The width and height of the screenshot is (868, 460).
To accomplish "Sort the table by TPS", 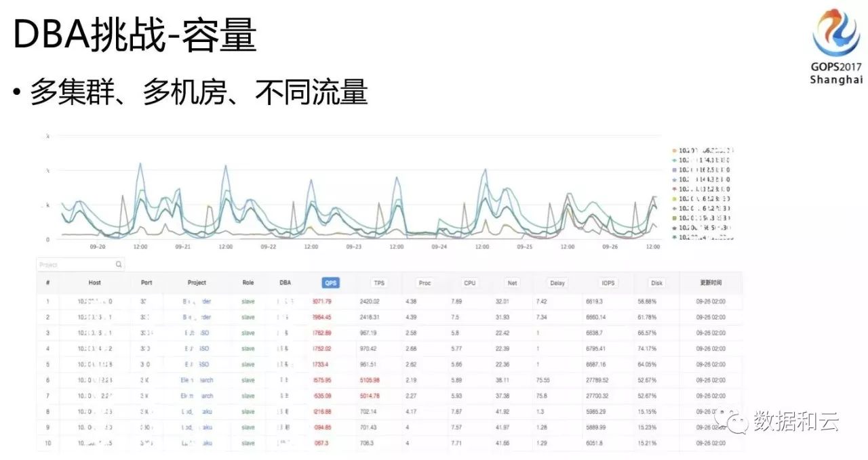I will coord(378,283).
